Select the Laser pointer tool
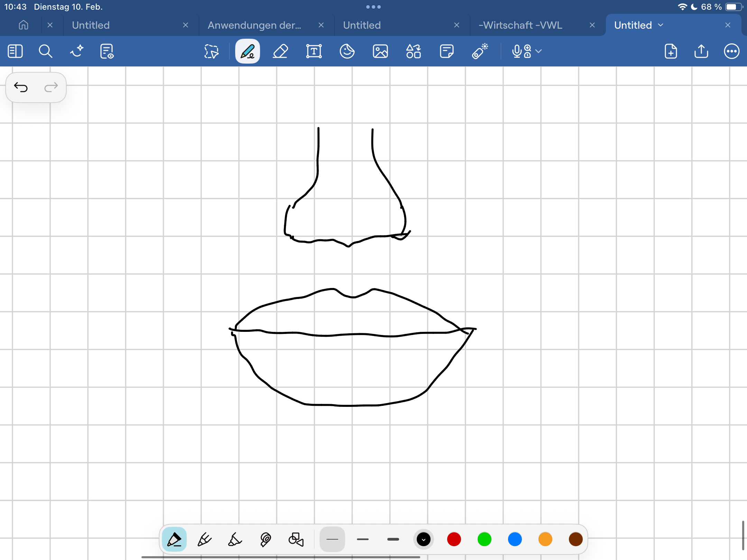 click(x=480, y=52)
